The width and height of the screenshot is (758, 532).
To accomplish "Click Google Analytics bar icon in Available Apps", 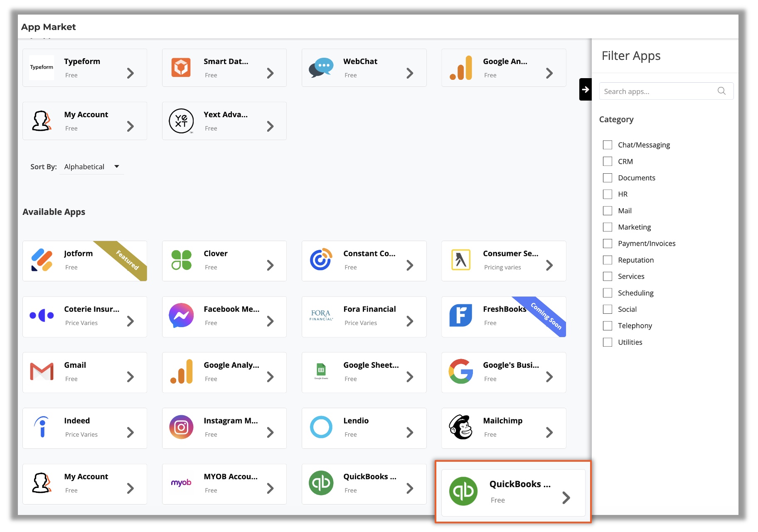I will pos(181,371).
